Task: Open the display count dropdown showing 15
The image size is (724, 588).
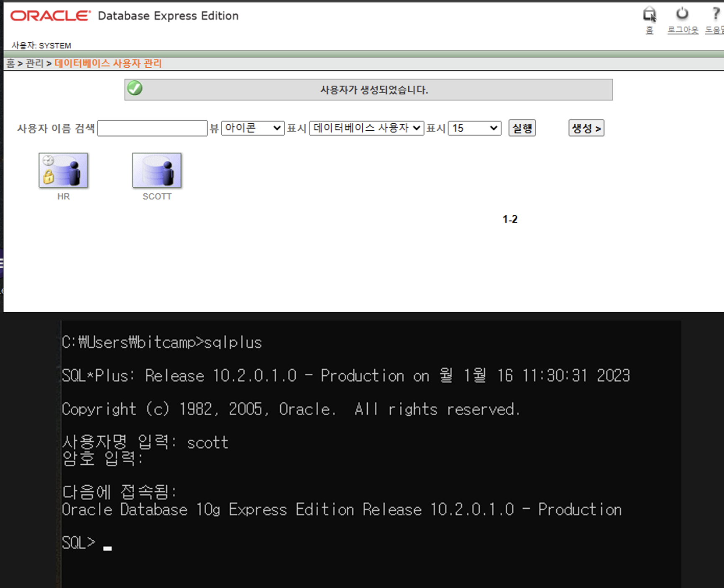Action: click(x=474, y=128)
